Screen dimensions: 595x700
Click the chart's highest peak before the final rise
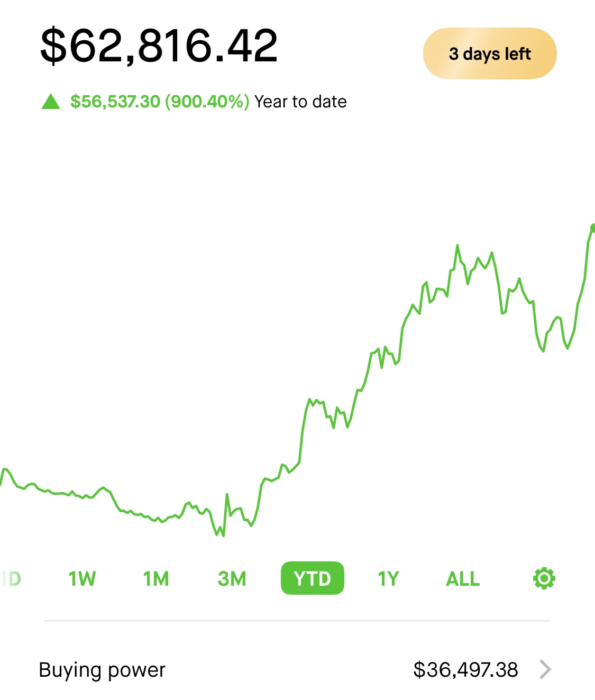click(457, 246)
